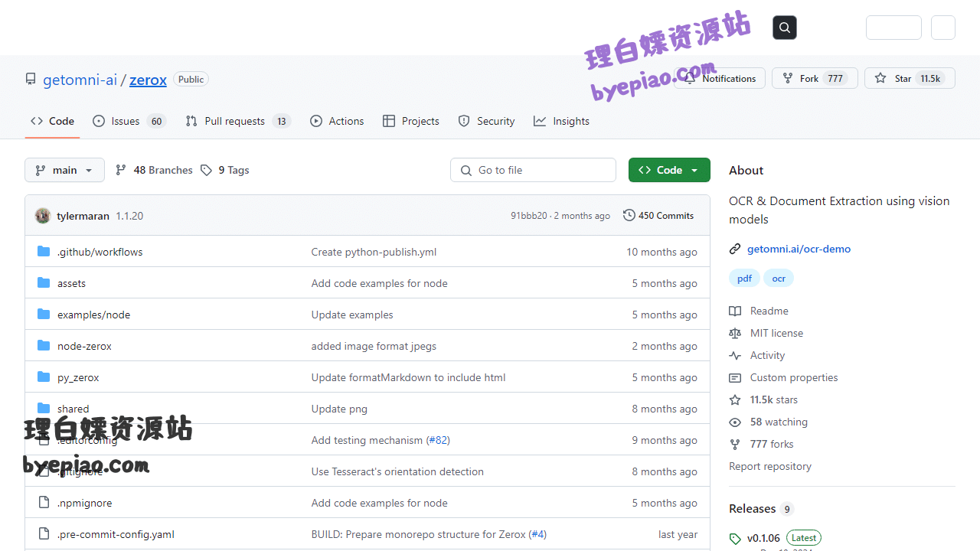Click tylermaran's avatar thumbnail
This screenshot has height=551, width=980.
(43, 216)
